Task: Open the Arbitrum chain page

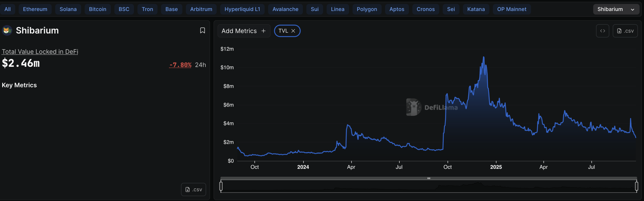Action: pyautogui.click(x=201, y=9)
